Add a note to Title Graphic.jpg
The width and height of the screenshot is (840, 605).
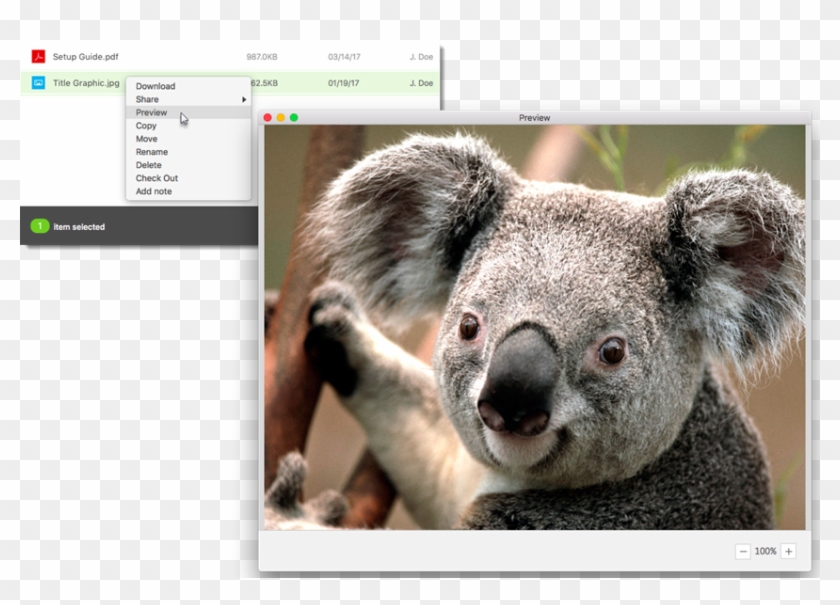154,191
